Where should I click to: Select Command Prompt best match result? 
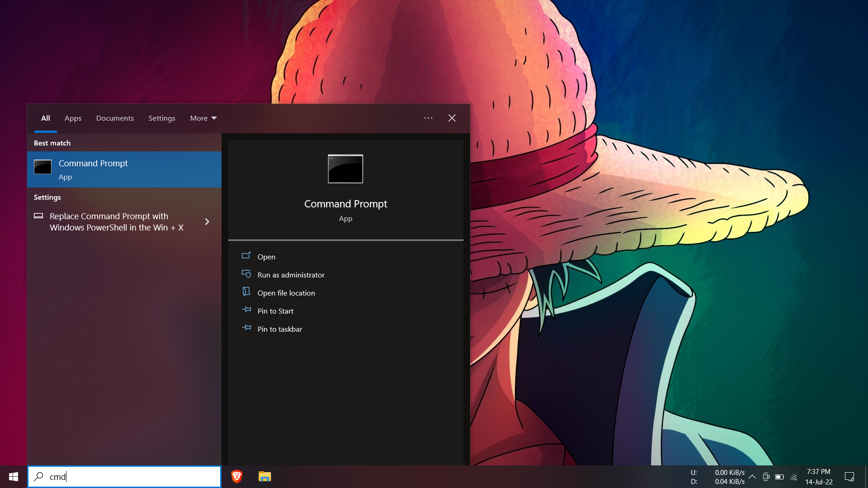pos(124,169)
